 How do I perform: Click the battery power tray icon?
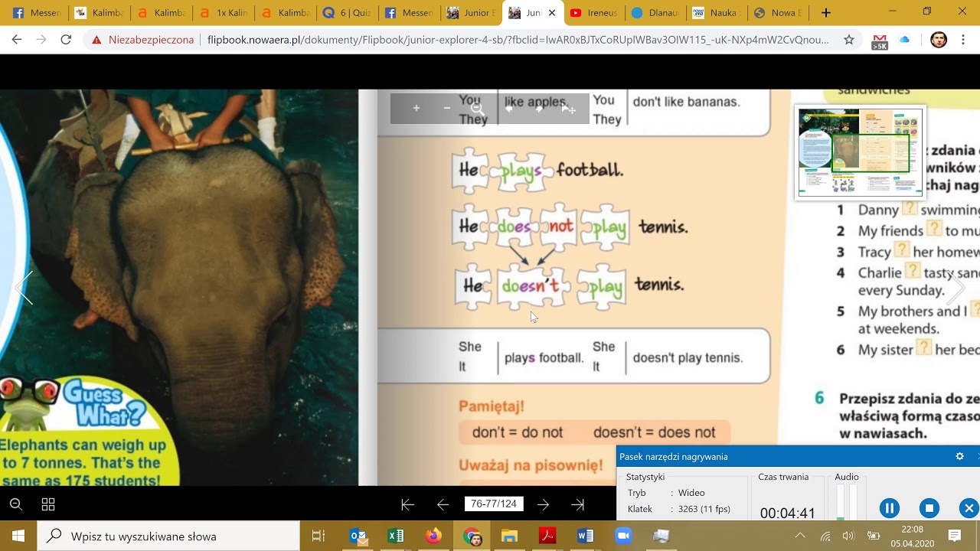point(874,536)
